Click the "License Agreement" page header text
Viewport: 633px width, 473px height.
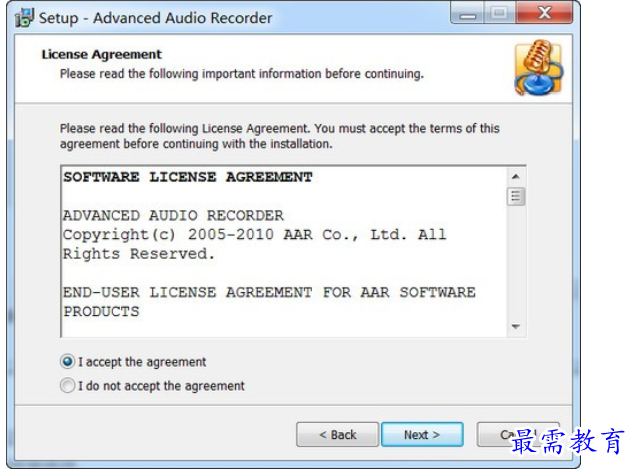[x=102, y=54]
